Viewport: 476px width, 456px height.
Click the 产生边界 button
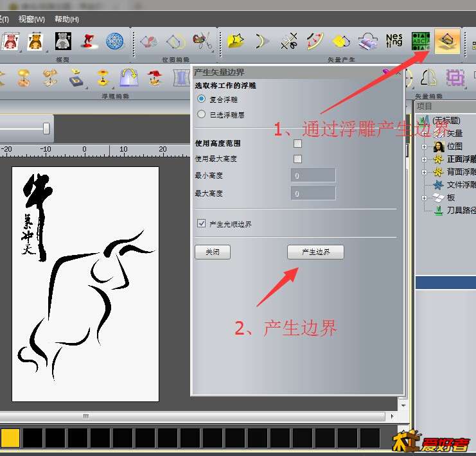click(x=315, y=252)
